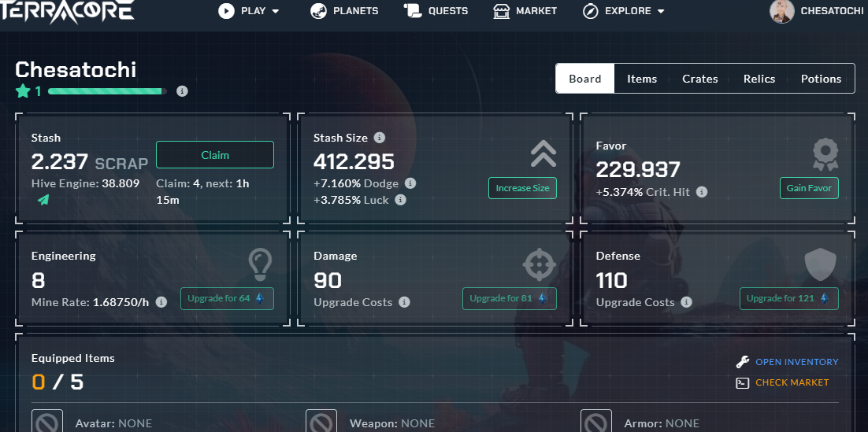Click the terminal icon by Check Market
This screenshot has width=868, height=432.
(742, 382)
